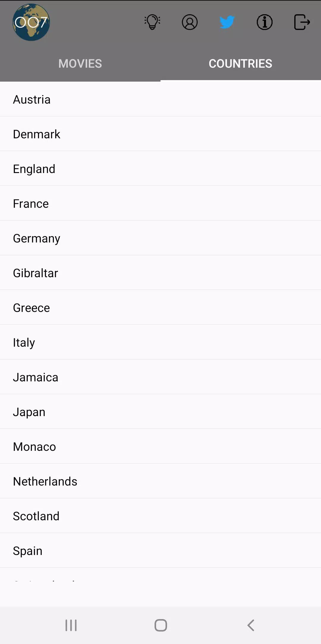Image resolution: width=321 pixels, height=644 pixels.
Task: Tap Android recent apps button
Action: (71, 625)
